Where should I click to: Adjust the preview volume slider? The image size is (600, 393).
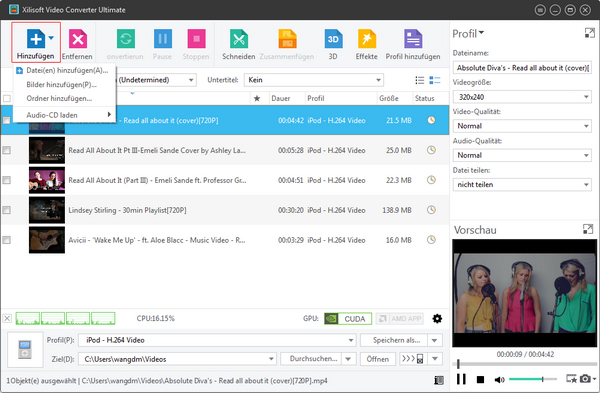(533, 379)
